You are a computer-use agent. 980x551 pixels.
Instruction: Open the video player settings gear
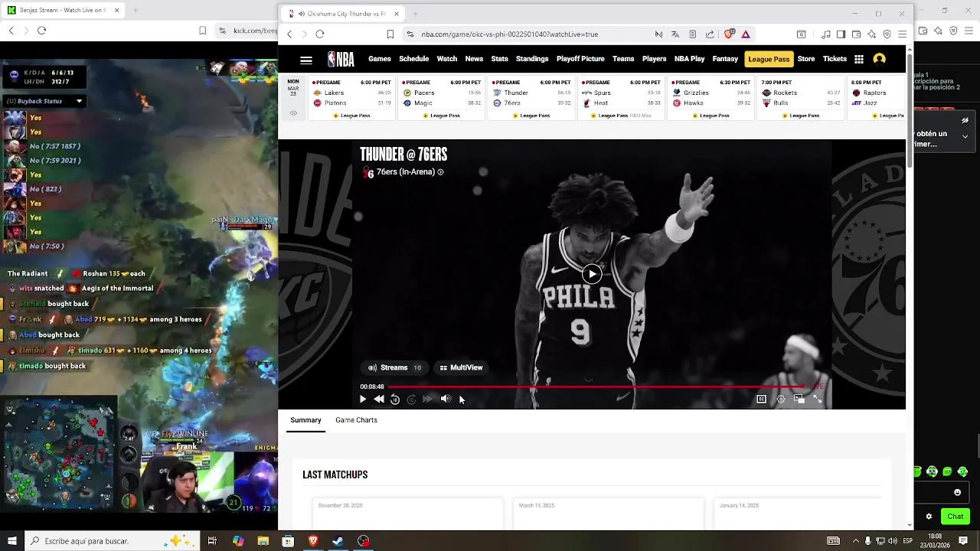click(780, 399)
